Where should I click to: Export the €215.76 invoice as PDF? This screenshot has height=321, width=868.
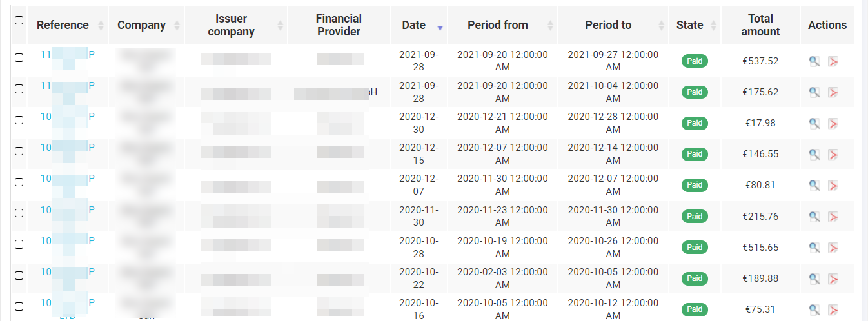pos(833,216)
